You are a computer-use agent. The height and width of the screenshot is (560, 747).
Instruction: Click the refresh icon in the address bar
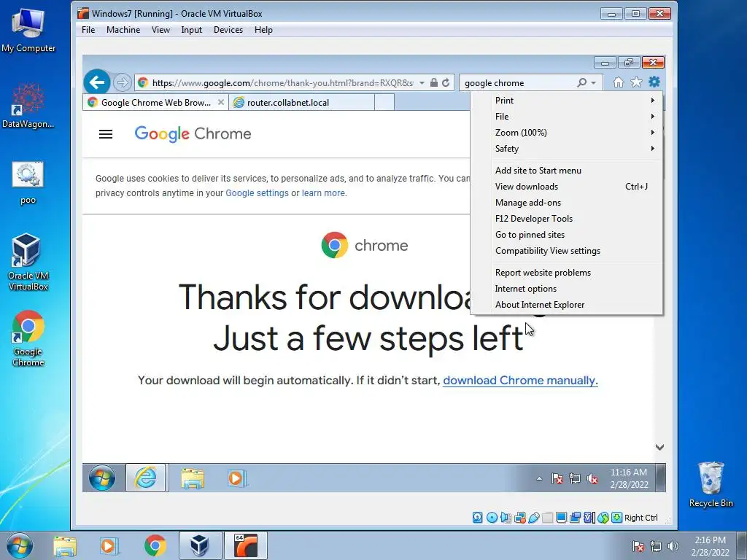(x=446, y=83)
